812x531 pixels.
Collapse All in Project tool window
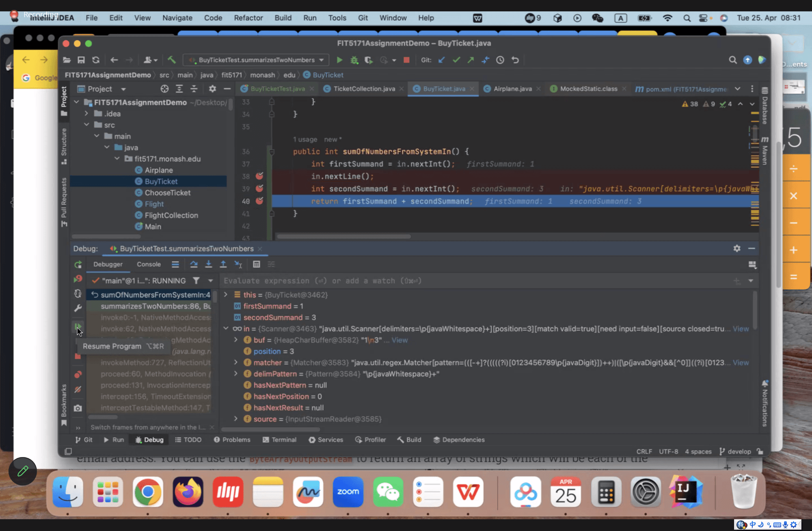tap(194, 89)
